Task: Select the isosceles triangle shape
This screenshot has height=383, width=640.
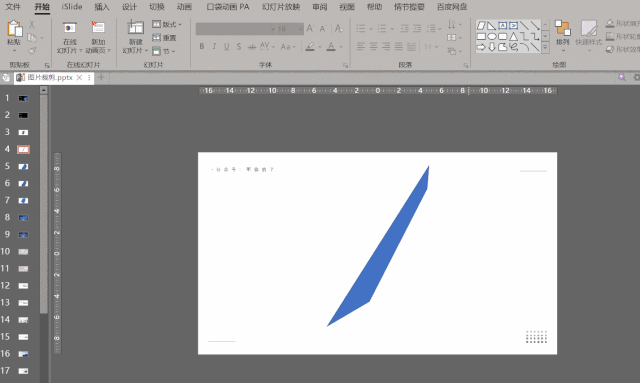Action: [x=513, y=36]
